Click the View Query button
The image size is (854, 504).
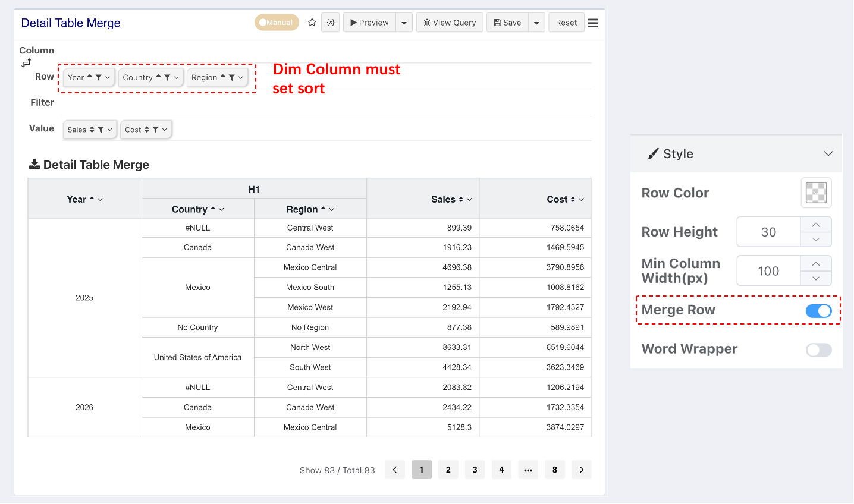(450, 23)
